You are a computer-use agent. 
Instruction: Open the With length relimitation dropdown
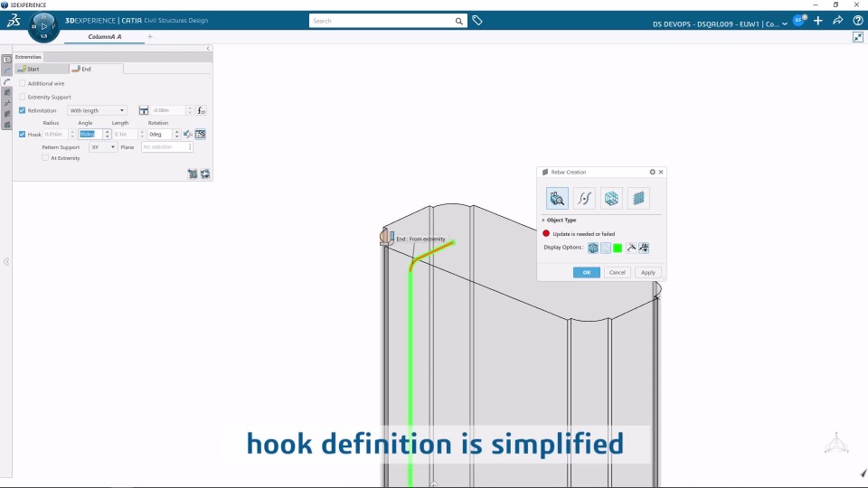click(97, 110)
